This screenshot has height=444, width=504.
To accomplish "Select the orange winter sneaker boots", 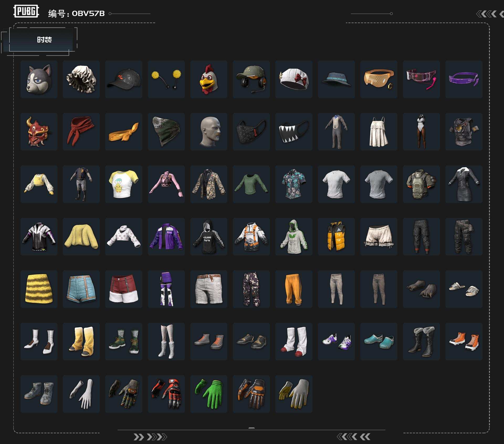I will (464, 341).
